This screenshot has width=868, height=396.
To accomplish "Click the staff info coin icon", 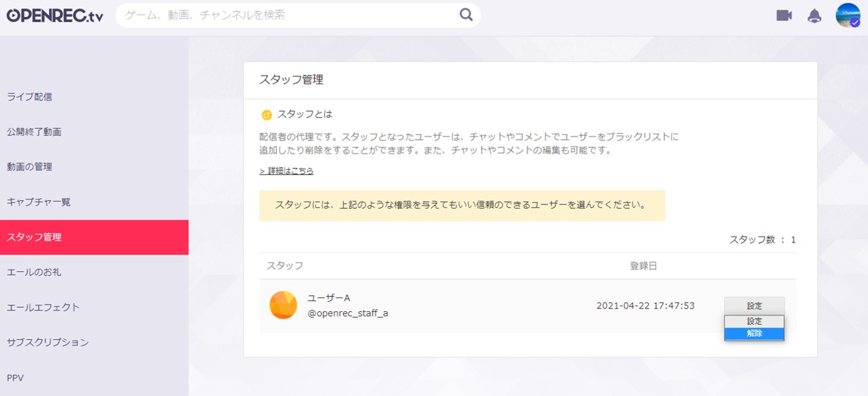I will pos(267,115).
